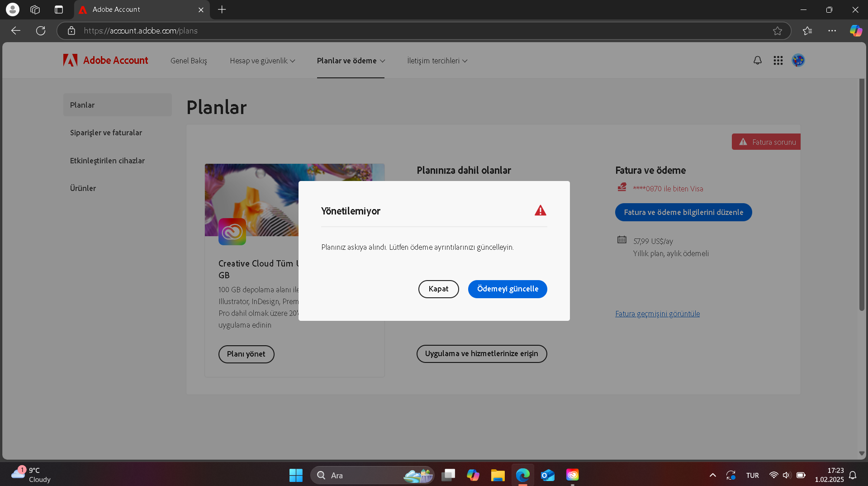The height and width of the screenshot is (486, 868).
Task: Open the volume speaker tray icon
Action: click(787, 475)
